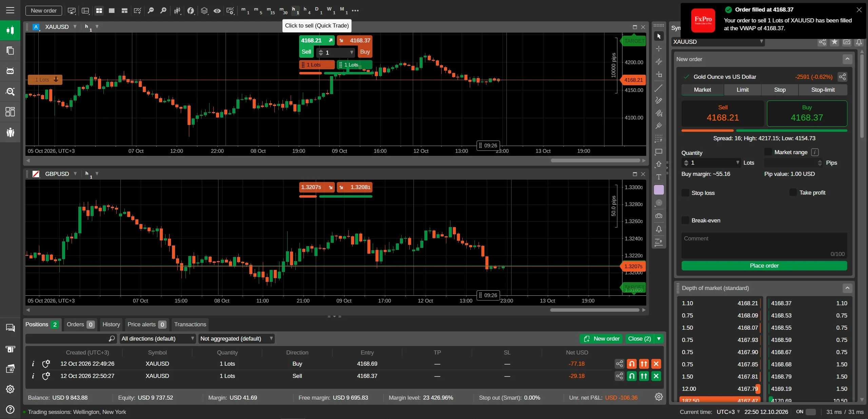Select the Fibonacci retracement tool

point(659,139)
